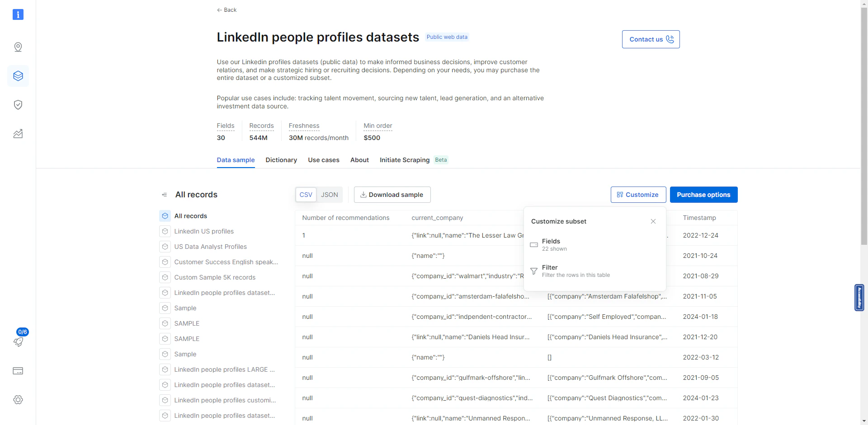Click icon beside Customer Success English speak...
The height and width of the screenshot is (425, 868).
pos(165,262)
